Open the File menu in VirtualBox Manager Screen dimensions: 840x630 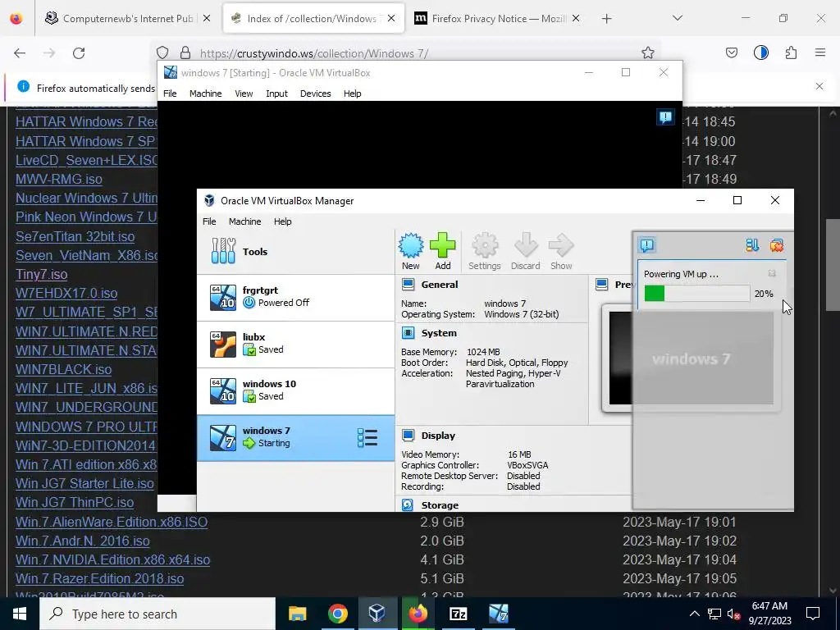pos(209,221)
